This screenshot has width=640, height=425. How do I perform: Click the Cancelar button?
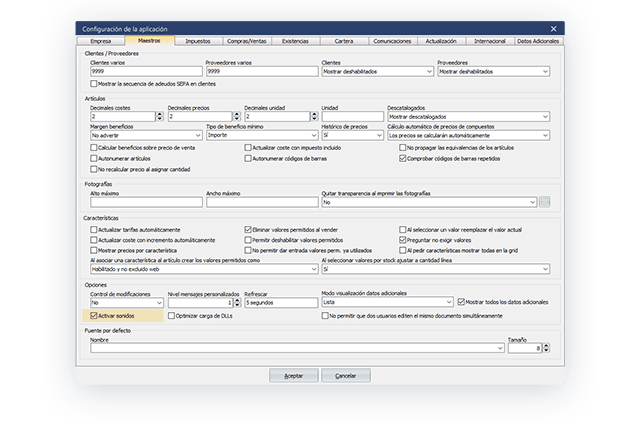tap(346, 375)
